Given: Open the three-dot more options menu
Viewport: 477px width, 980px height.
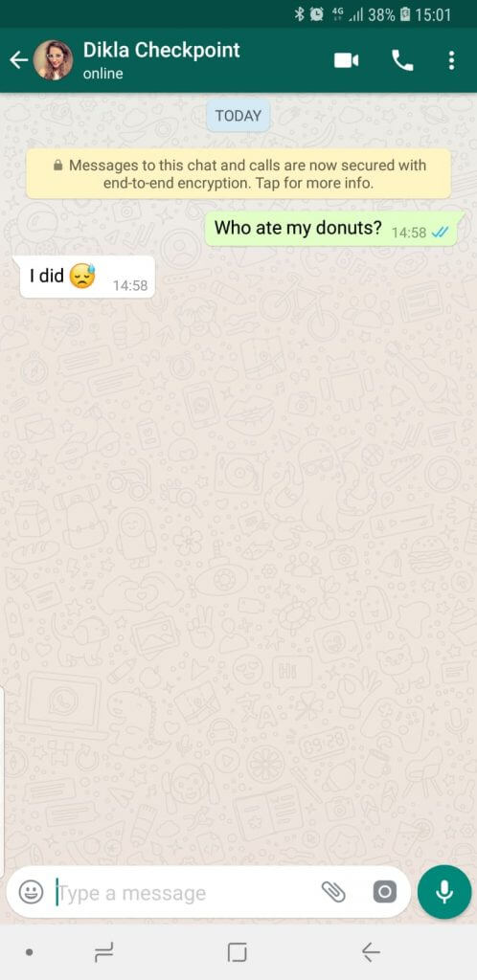Looking at the screenshot, I should (x=451, y=60).
